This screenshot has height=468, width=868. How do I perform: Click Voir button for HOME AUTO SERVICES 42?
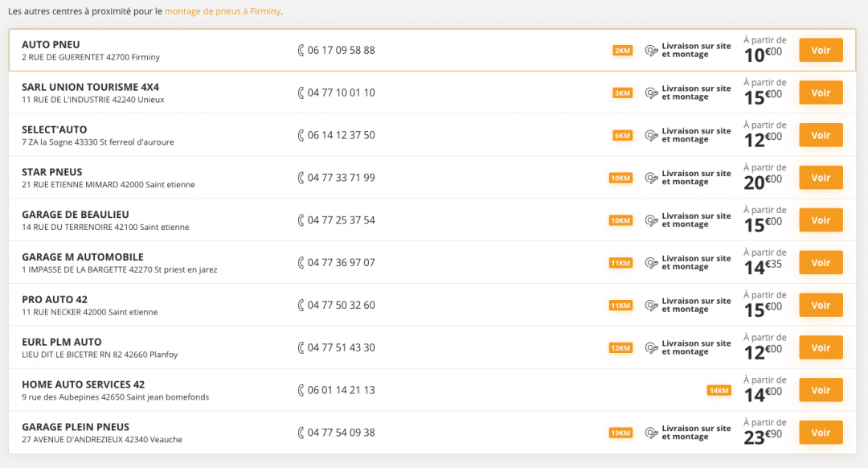pos(821,391)
